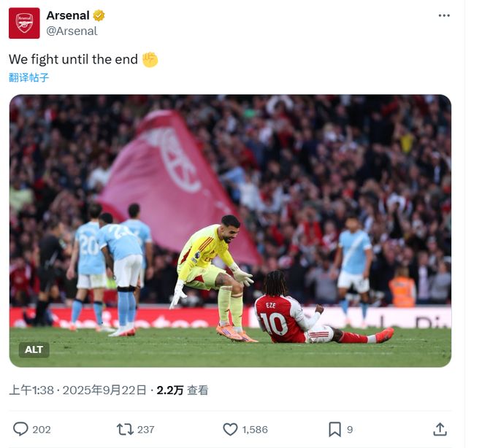
Task: Click the 翻译帖子 translate link
Action: pos(29,77)
